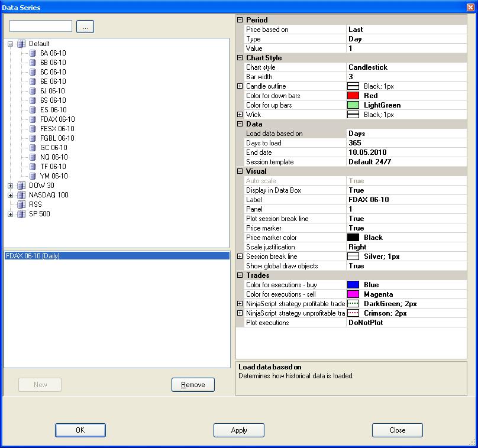The width and height of the screenshot is (478, 448).
Task: Click the 6A 06-10 instrument icon
Action: (x=33, y=53)
